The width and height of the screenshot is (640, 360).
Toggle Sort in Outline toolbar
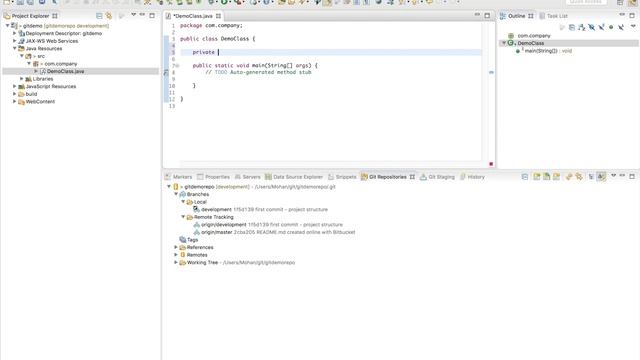(582, 27)
